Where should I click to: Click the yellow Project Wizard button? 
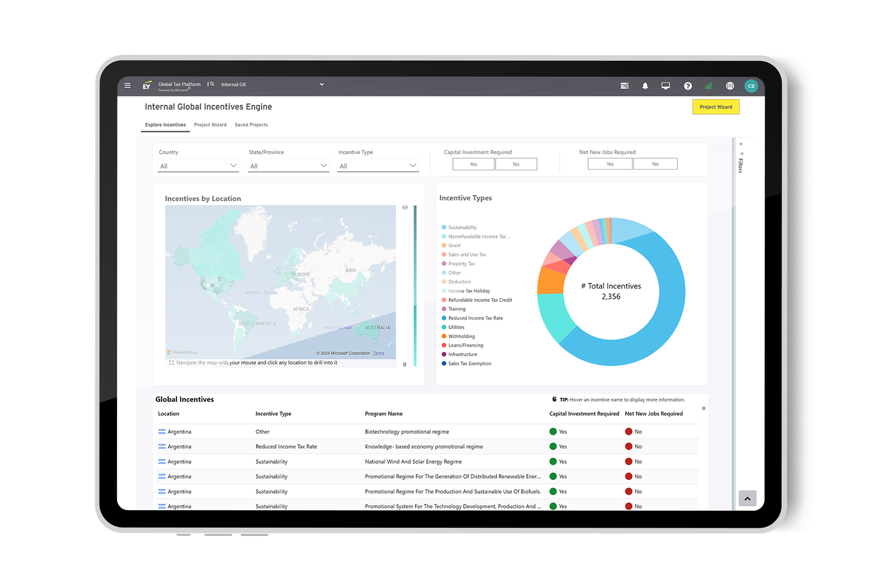[x=715, y=107]
